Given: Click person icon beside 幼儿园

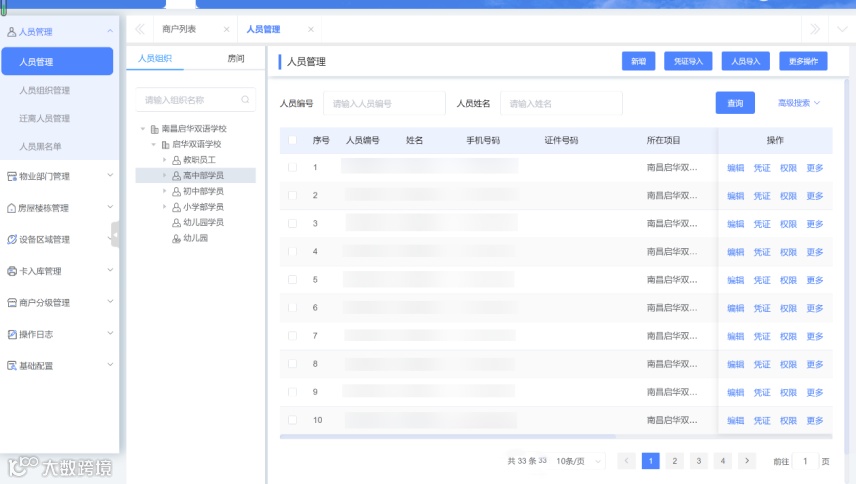Looking at the screenshot, I should [176, 238].
